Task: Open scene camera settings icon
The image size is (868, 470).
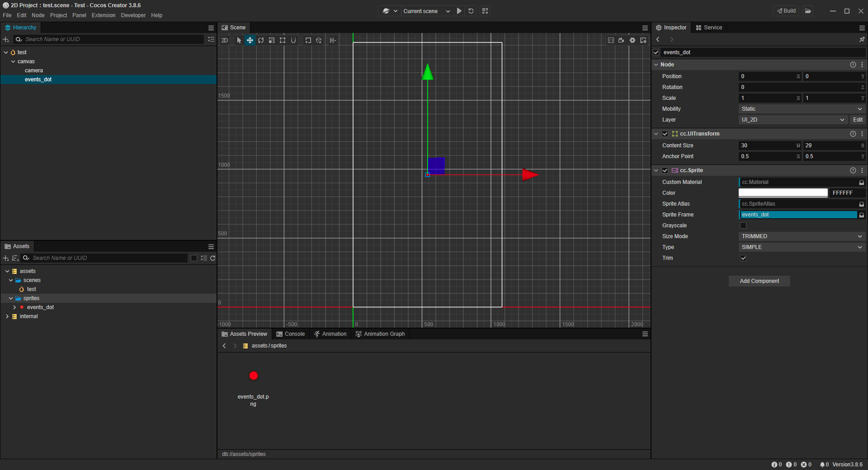Action: [x=621, y=40]
